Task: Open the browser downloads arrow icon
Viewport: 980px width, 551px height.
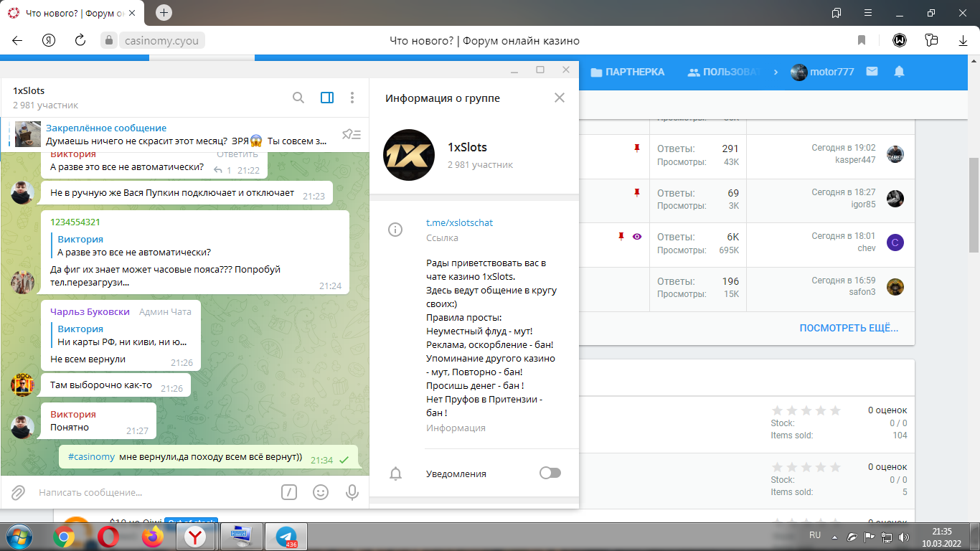Action: tap(963, 40)
